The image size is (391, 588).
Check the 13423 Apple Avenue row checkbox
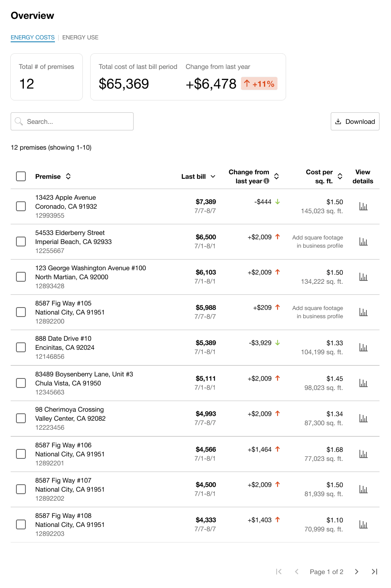click(21, 206)
